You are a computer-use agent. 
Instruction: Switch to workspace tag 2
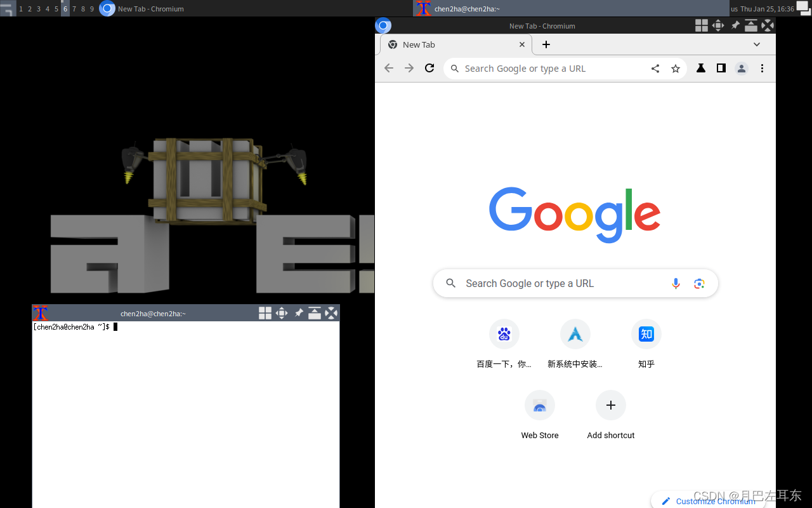tap(30, 9)
